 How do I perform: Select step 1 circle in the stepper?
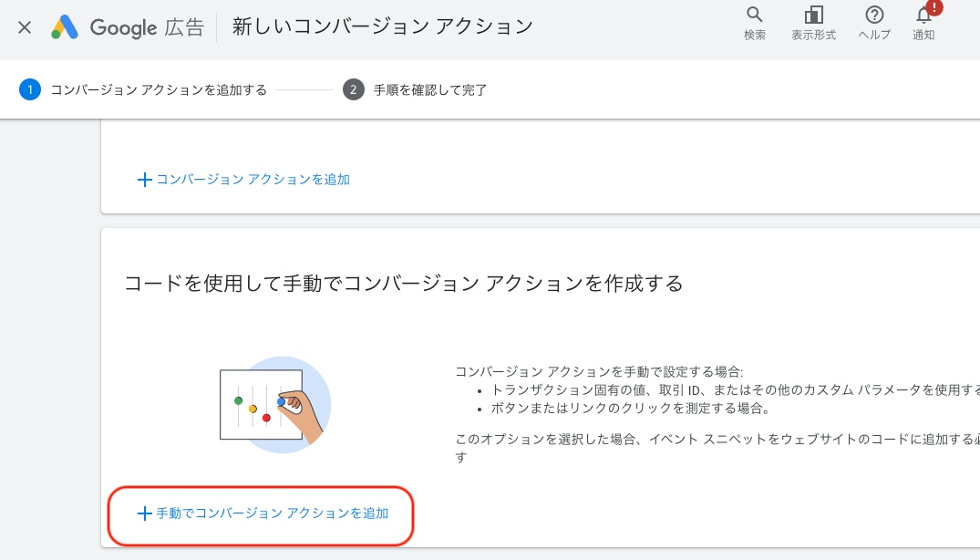(x=29, y=89)
